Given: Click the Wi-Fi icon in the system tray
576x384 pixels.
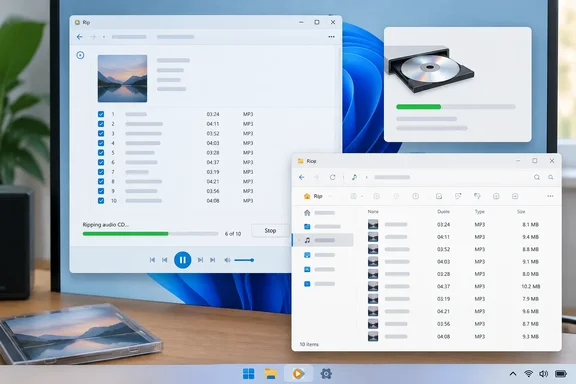Looking at the screenshot, I should pyautogui.click(x=529, y=374).
